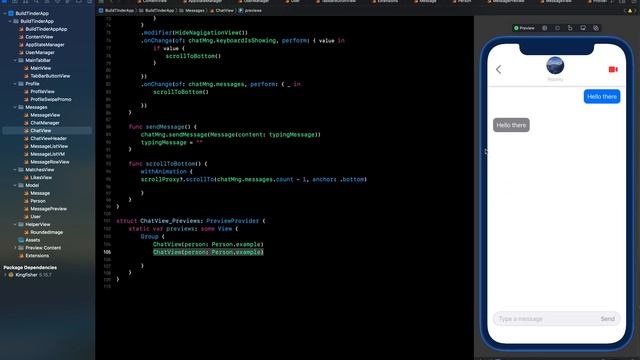This screenshot has height=360, width=640.
Task: Collapse the HelperView group
Action: [15, 224]
